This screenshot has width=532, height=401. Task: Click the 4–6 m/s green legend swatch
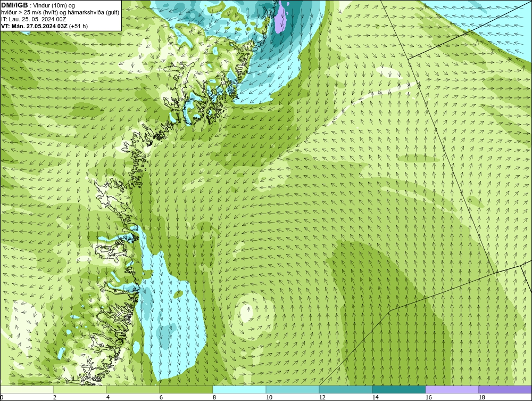133,389
